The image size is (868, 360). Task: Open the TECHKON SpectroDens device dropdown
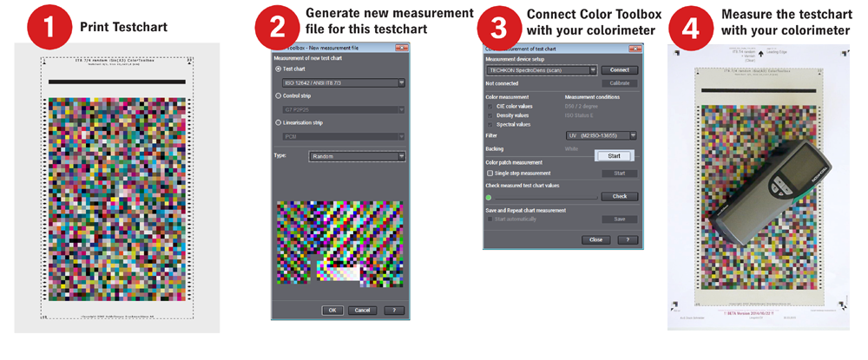pyautogui.click(x=542, y=70)
